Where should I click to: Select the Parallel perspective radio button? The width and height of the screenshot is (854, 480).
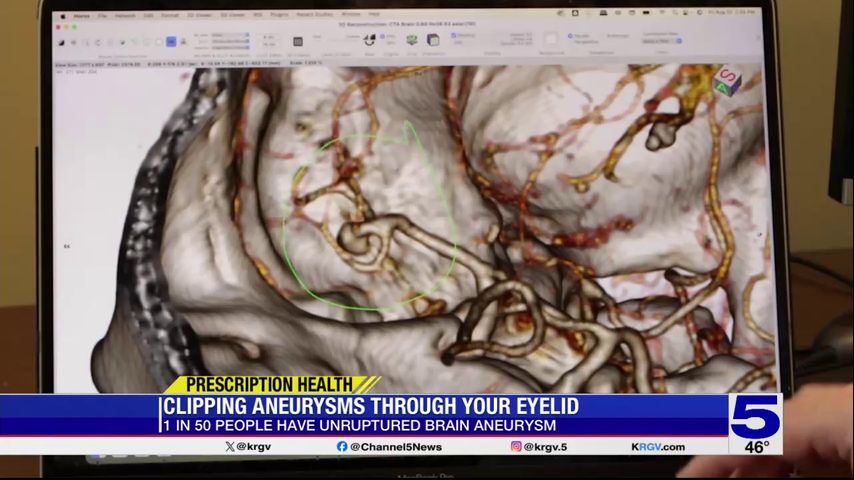(x=572, y=36)
